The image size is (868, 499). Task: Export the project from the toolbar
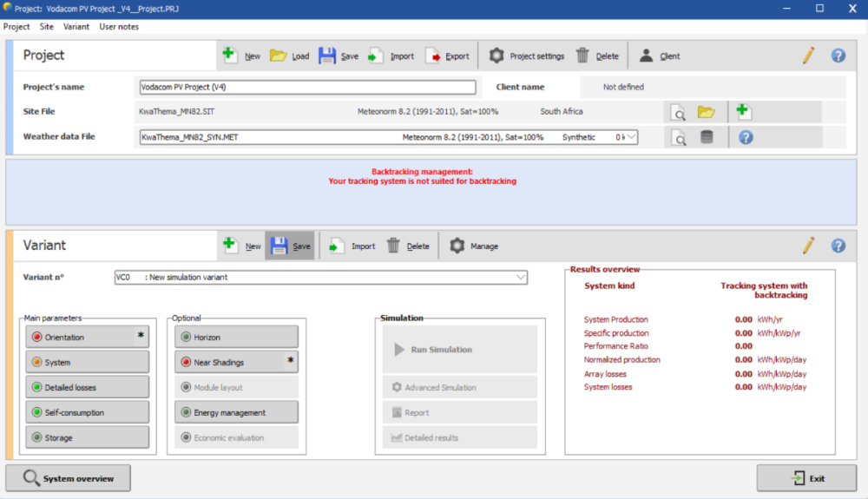click(x=447, y=56)
